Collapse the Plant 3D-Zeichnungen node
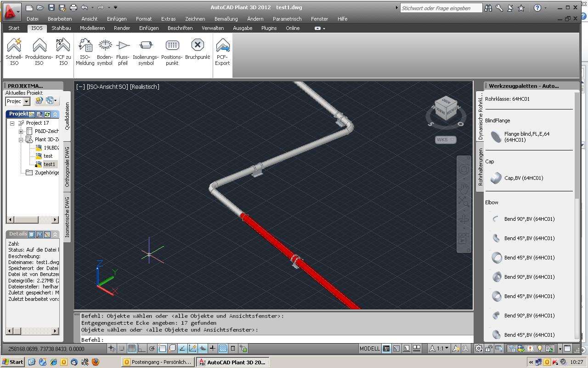Screen dimensions: 588x368 pyautogui.click(x=21, y=140)
